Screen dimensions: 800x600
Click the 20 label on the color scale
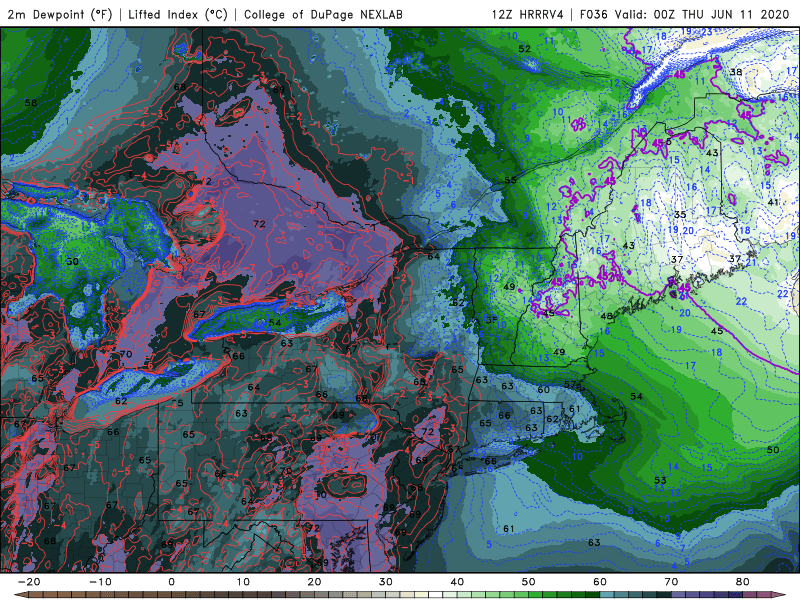314,582
